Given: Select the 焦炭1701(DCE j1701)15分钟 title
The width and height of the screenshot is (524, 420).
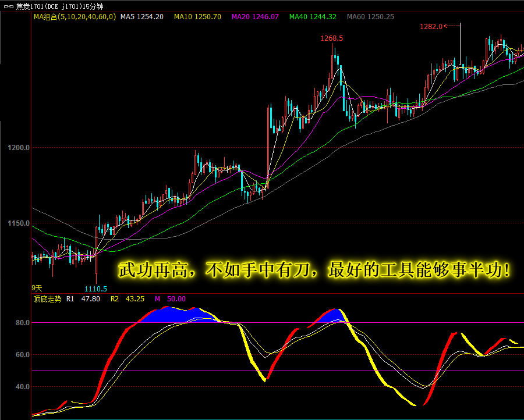Looking at the screenshot, I should [60, 6].
